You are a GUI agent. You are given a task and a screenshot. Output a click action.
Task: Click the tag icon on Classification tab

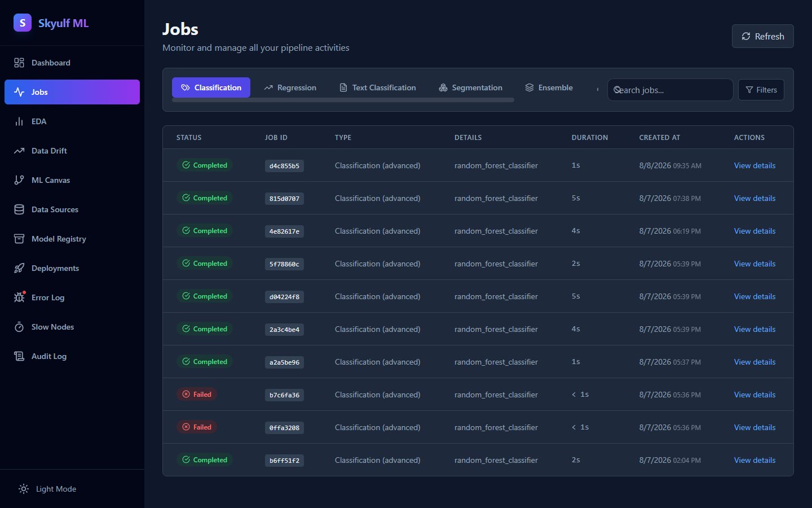click(186, 87)
